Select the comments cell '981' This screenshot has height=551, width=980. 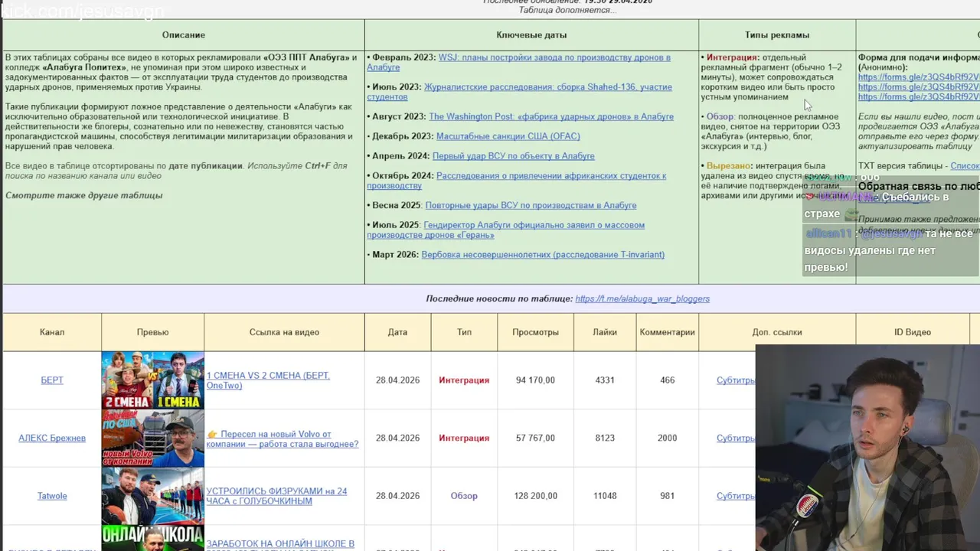pos(668,496)
